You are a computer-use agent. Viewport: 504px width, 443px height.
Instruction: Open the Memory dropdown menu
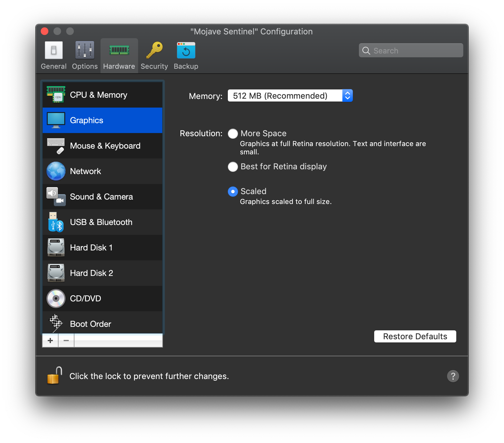(x=290, y=96)
